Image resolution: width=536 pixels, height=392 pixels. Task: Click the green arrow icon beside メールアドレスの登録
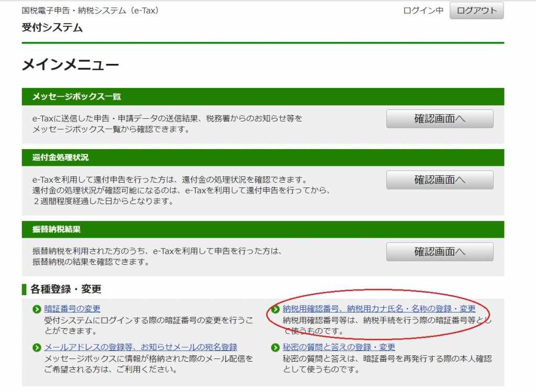point(37,348)
